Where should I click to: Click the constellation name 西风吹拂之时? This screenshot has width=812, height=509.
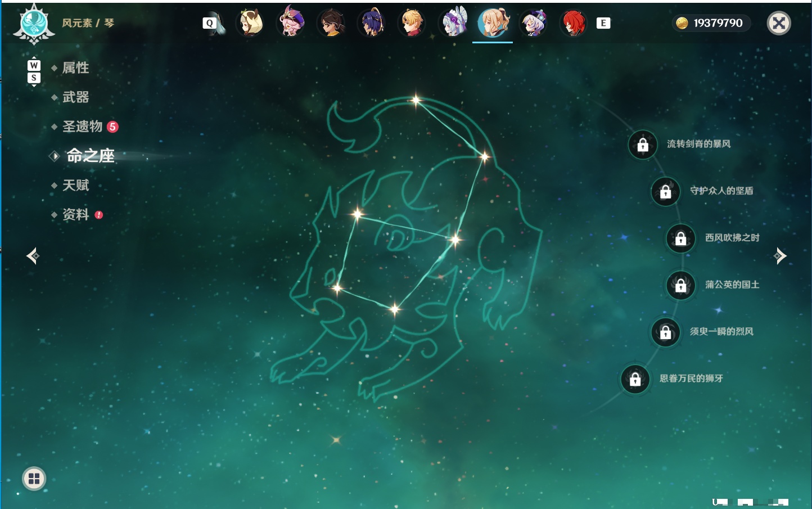click(733, 237)
